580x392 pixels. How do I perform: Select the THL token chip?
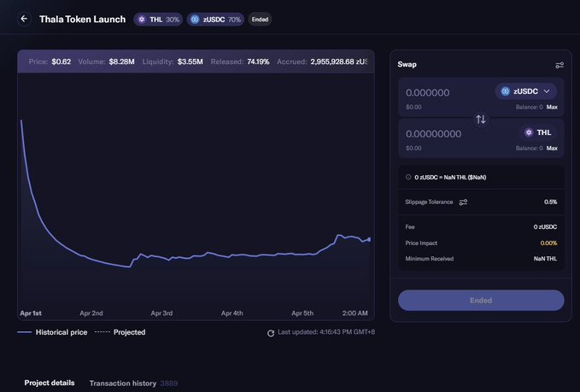click(538, 132)
